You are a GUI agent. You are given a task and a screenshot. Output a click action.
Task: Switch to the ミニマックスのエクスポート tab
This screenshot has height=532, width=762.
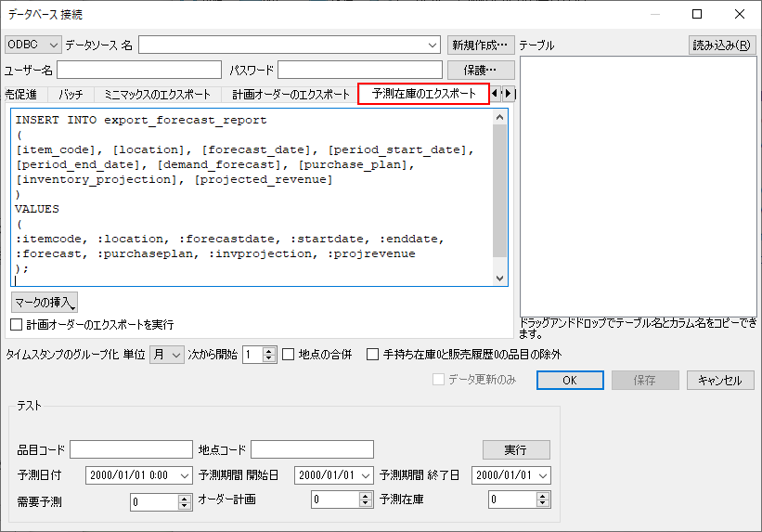tap(157, 94)
